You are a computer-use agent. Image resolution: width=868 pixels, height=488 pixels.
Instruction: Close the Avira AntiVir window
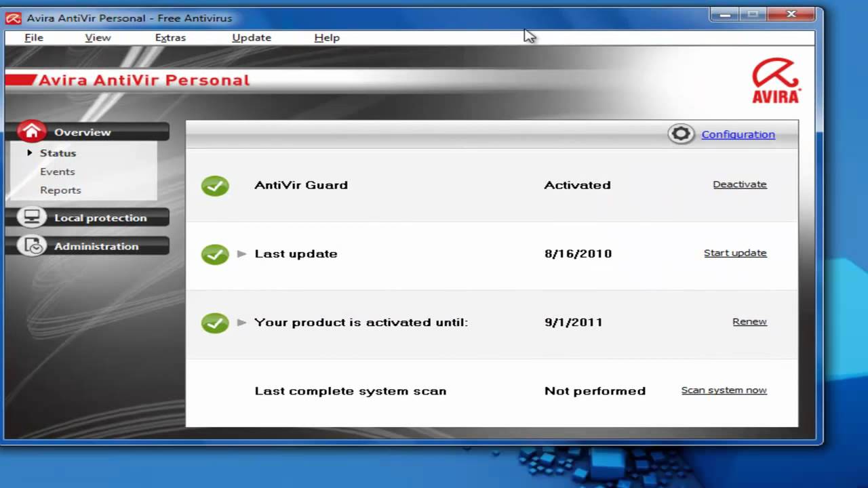(791, 14)
